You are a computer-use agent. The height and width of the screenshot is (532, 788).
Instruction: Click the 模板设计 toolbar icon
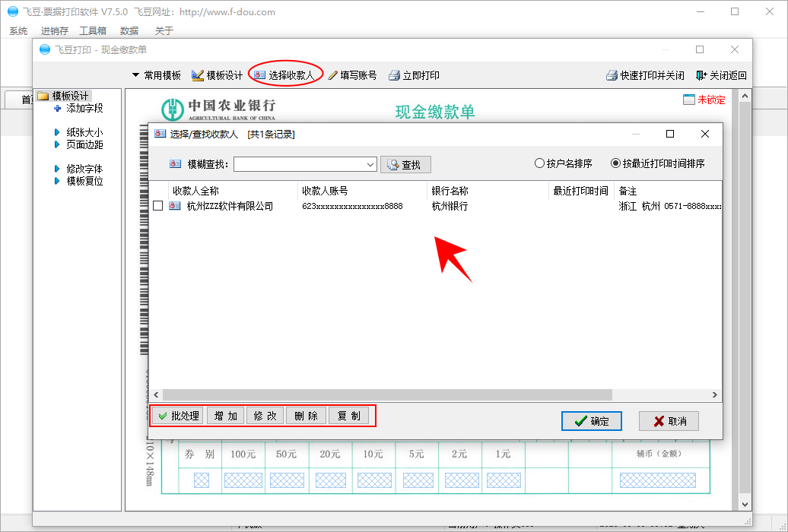click(198, 75)
